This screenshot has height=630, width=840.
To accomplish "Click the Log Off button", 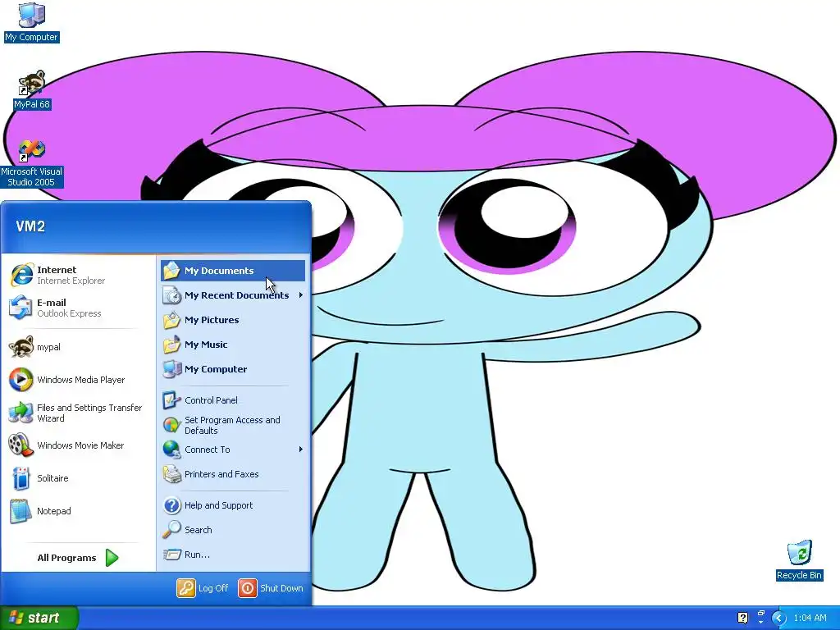I will tap(203, 588).
